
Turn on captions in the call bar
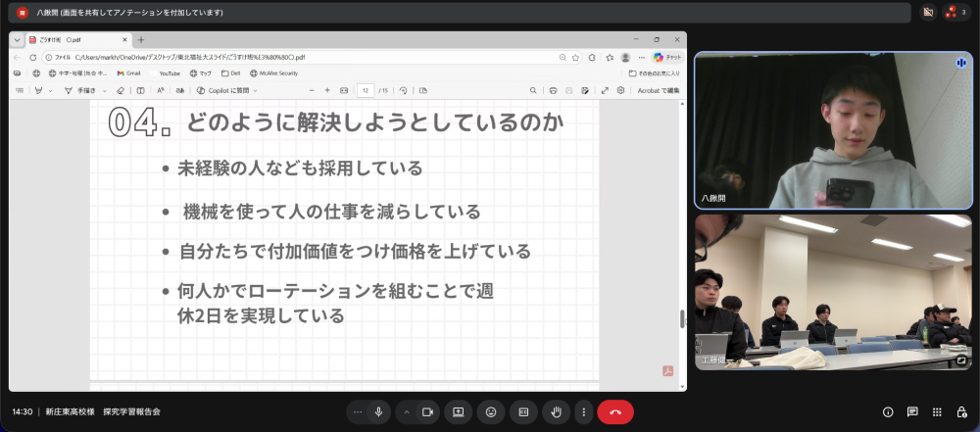click(x=523, y=412)
